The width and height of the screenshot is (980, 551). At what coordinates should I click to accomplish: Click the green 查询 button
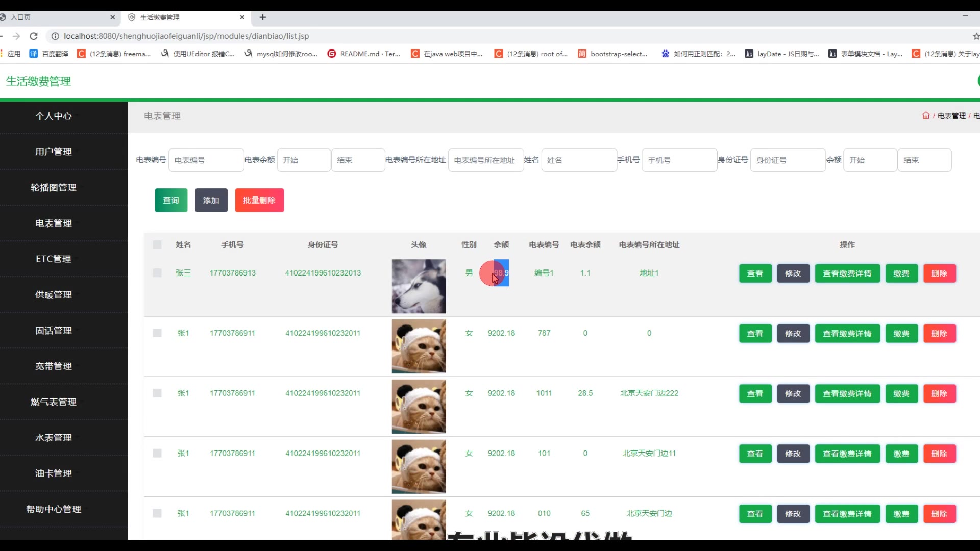171,201
